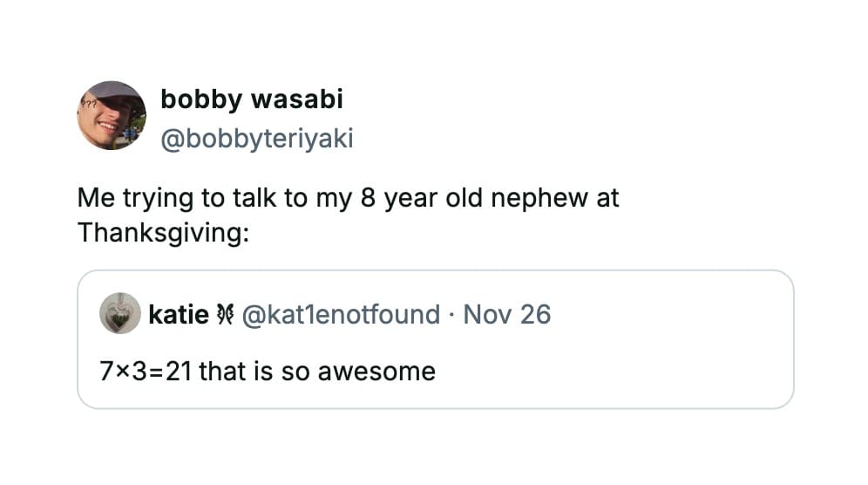868x485 pixels.
Task: Open katie's heart-shaped profile picture
Action: point(120,313)
